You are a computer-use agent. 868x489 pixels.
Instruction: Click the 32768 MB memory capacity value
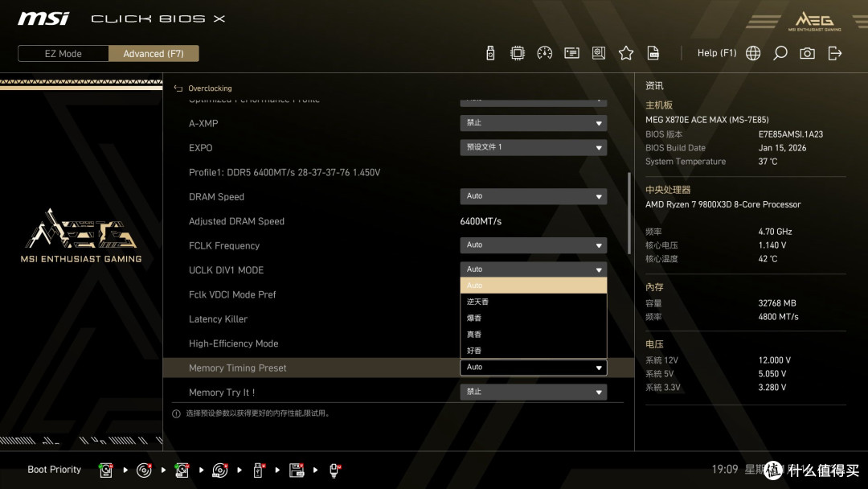(x=777, y=303)
